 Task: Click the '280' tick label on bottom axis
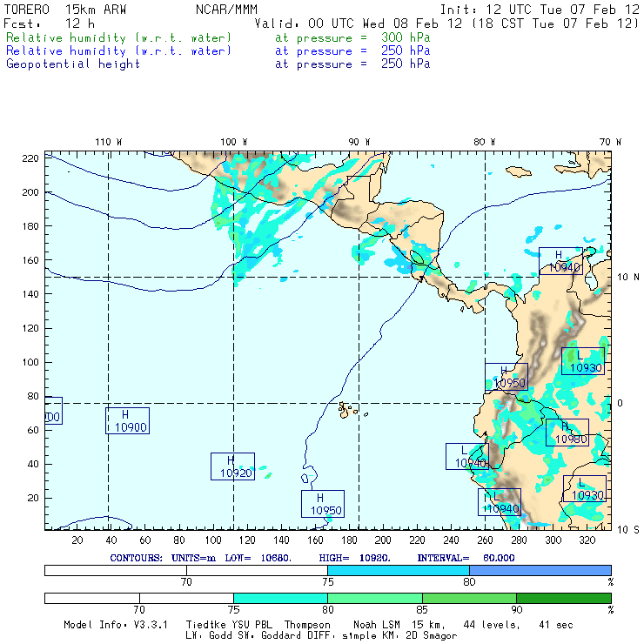pyautogui.click(x=520, y=540)
